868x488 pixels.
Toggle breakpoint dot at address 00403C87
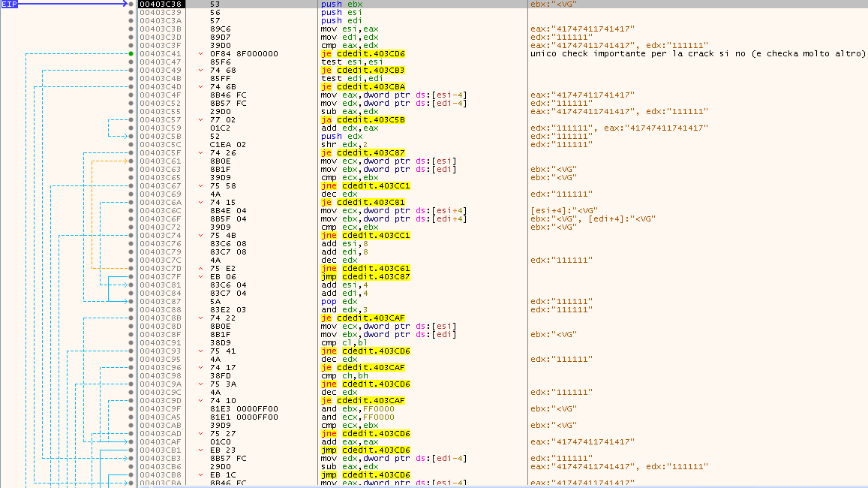pyautogui.click(x=131, y=302)
